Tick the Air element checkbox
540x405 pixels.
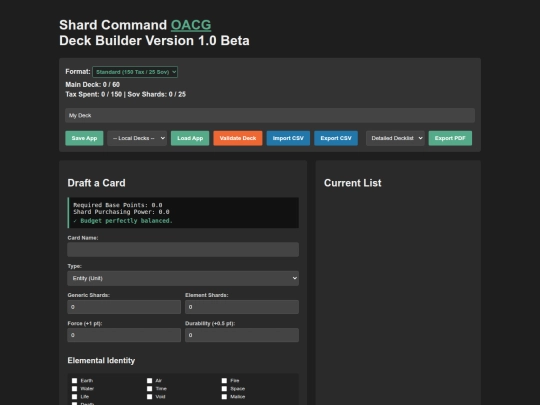click(x=149, y=381)
